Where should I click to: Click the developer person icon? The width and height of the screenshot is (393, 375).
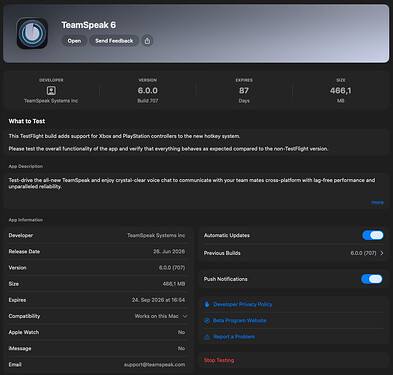(51, 90)
